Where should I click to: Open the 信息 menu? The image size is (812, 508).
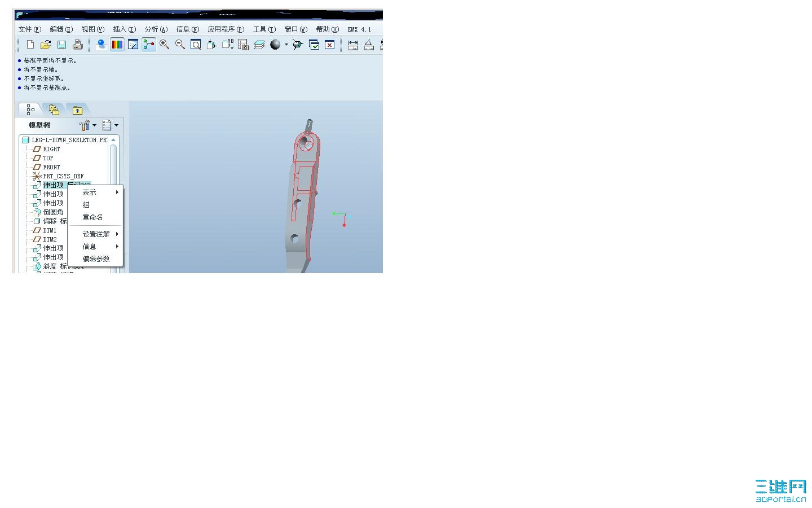click(188, 29)
